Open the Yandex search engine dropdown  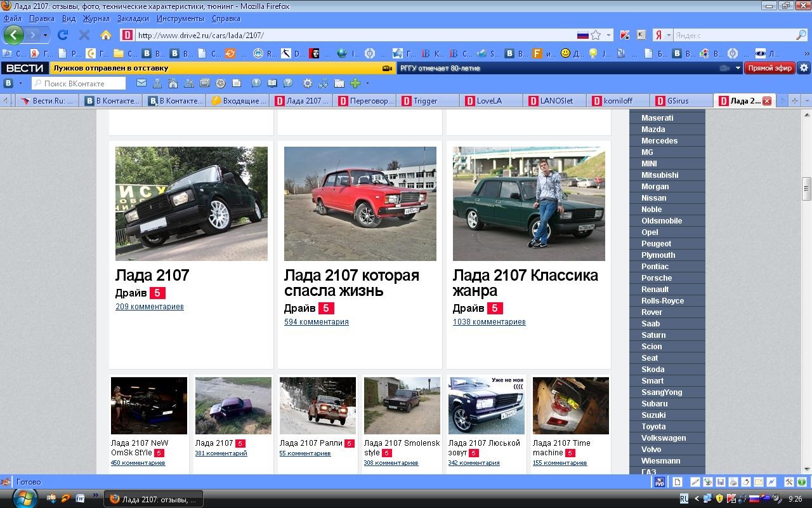tap(669, 35)
